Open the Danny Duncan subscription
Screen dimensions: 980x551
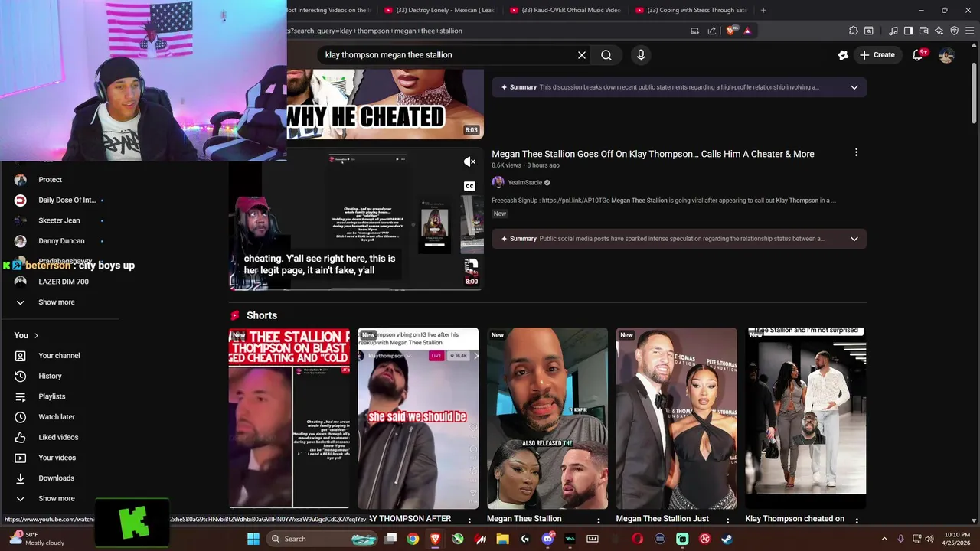61,241
